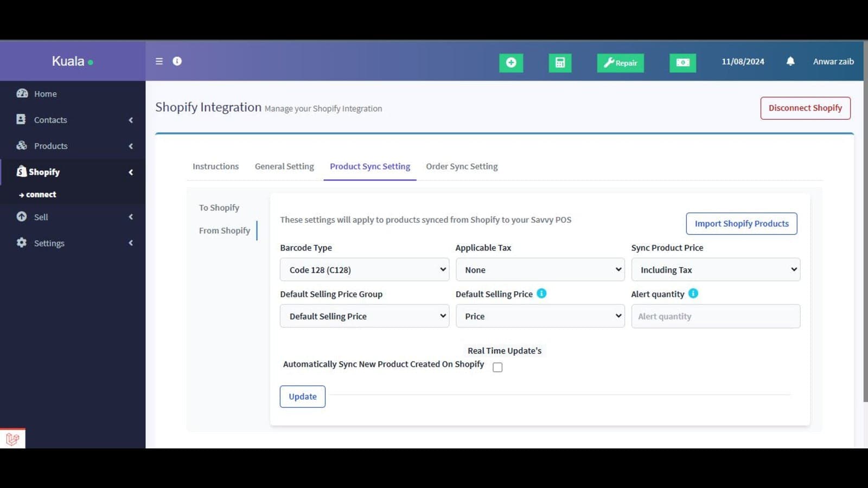This screenshot has width=868, height=488.
Task: Click Alert quantity info icon
Action: 693,293
